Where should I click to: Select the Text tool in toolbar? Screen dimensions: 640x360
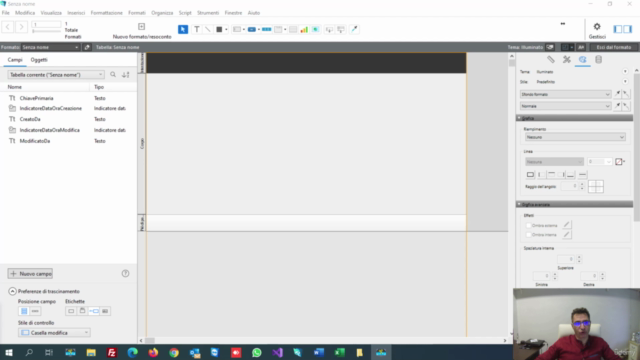196,29
